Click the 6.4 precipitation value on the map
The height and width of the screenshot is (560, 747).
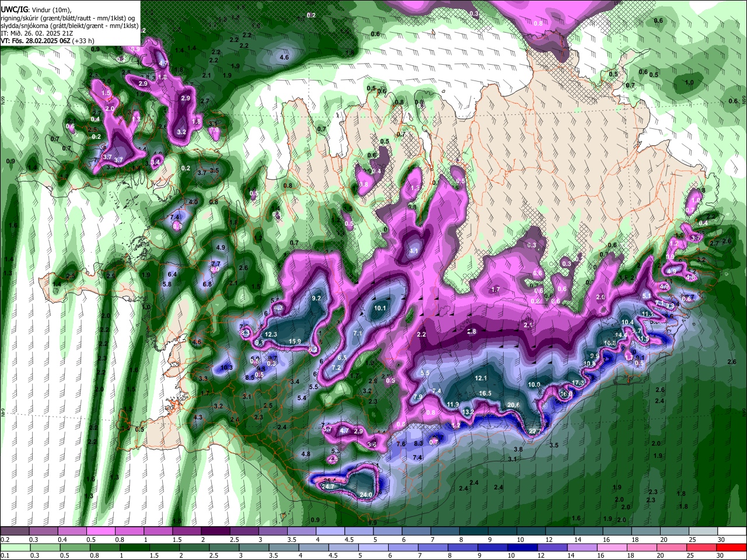click(x=172, y=274)
